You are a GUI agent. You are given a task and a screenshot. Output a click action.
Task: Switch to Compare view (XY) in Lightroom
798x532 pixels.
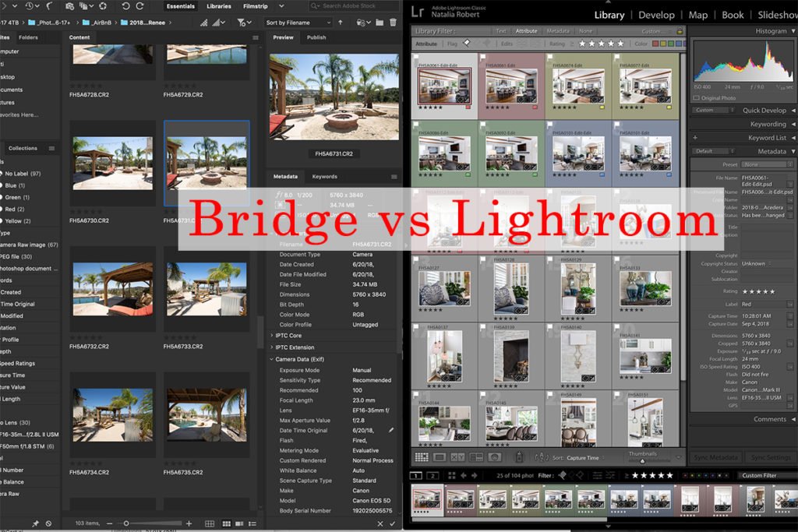point(457,457)
